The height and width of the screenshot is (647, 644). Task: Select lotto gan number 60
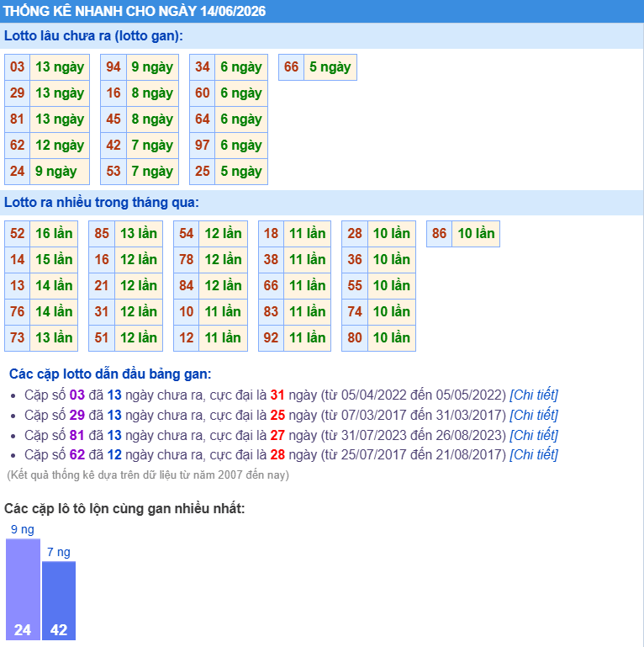pyautogui.click(x=203, y=93)
